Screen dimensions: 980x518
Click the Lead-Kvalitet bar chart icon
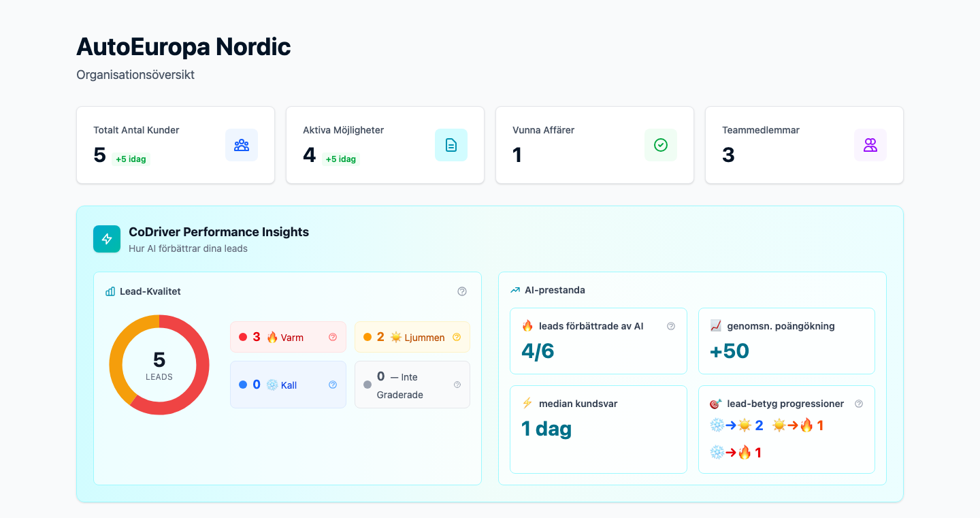pyautogui.click(x=110, y=291)
